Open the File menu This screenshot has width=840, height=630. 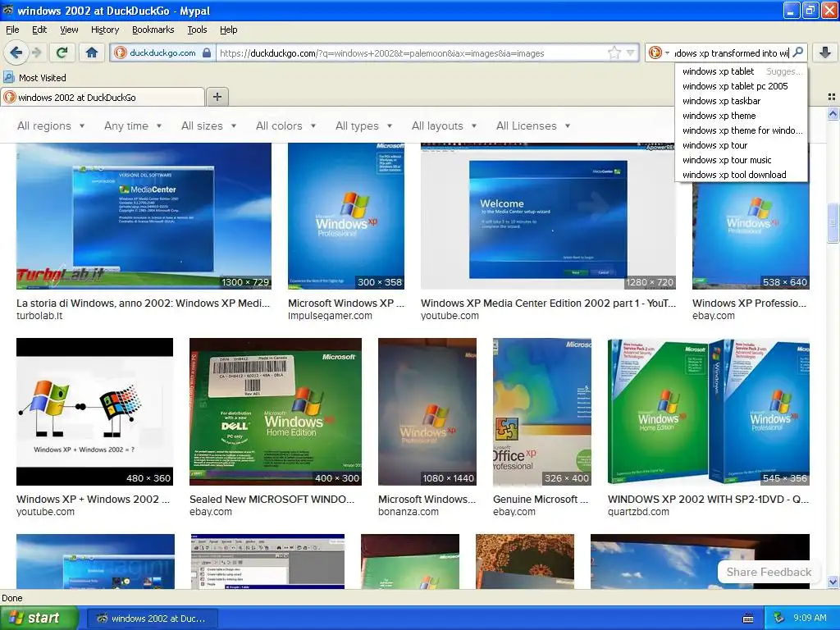click(12, 30)
